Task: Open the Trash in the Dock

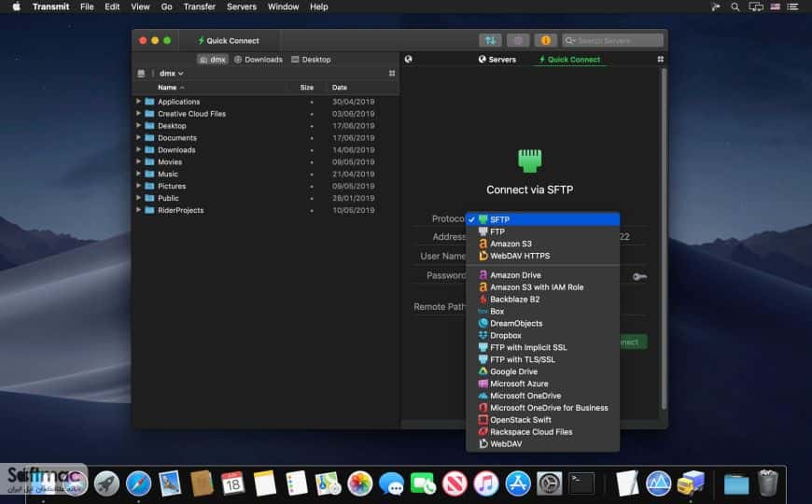Action: click(x=767, y=483)
